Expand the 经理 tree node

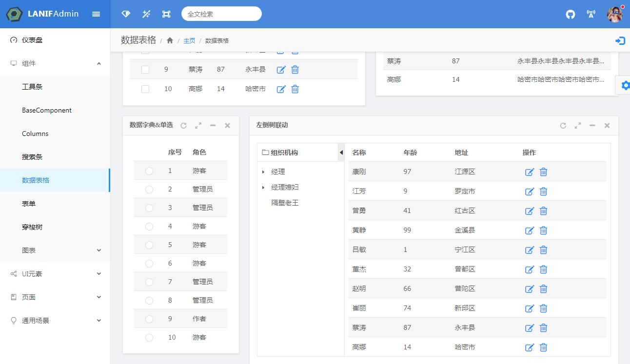point(263,172)
